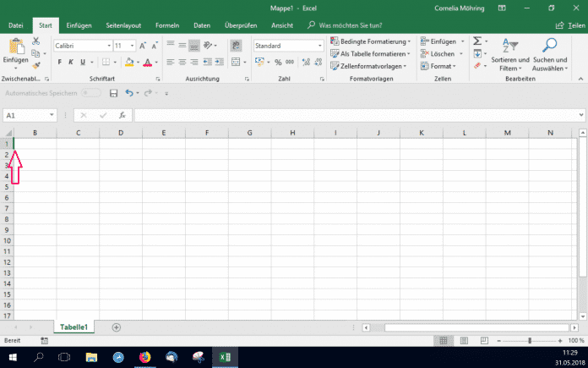
Task: Switch to the Seitenlayout tab
Action: (122, 25)
